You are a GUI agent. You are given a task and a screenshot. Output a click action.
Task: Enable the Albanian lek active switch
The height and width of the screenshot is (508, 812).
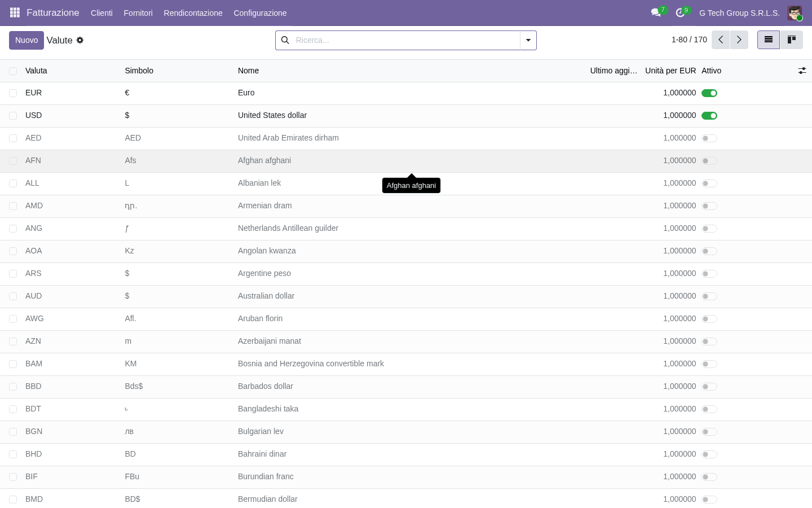709,183
